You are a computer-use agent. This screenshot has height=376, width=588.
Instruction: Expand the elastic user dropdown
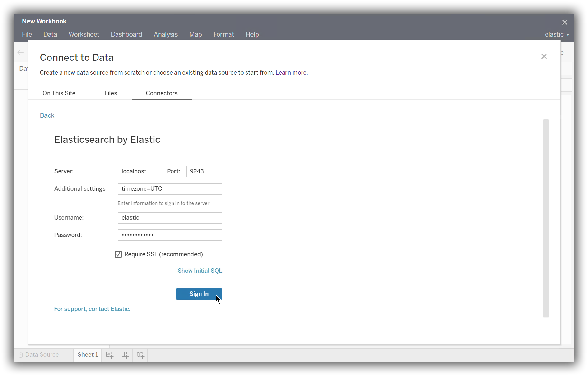557,34
